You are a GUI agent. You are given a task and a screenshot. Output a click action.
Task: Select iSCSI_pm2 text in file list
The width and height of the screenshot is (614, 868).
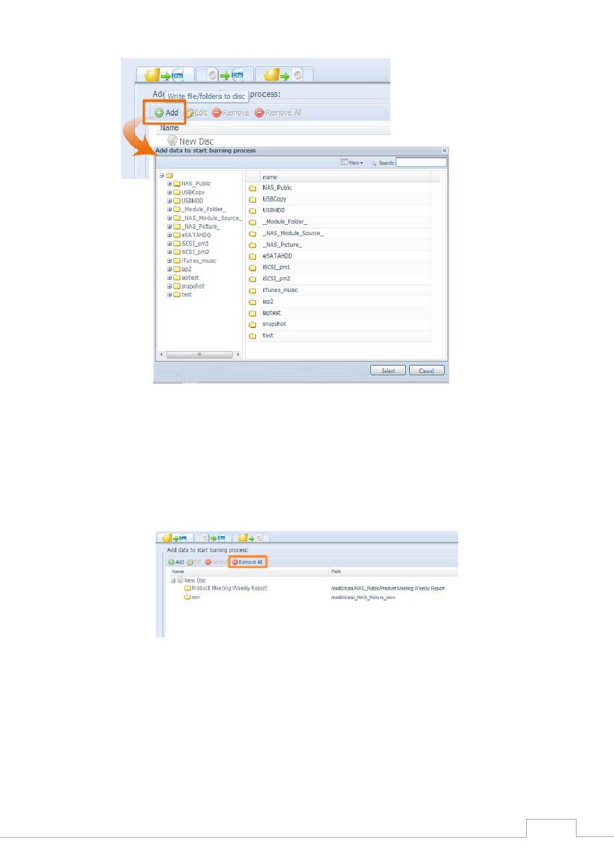[276, 278]
